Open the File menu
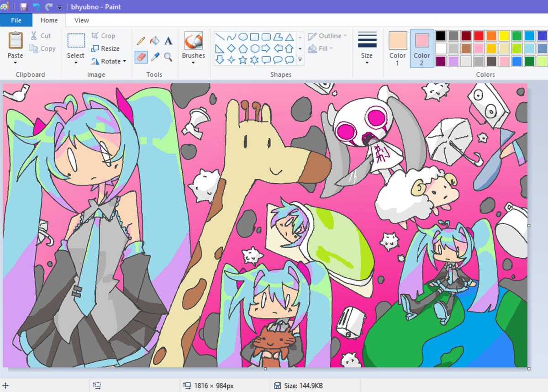Image resolution: width=548 pixels, height=392 pixels. pos(16,20)
